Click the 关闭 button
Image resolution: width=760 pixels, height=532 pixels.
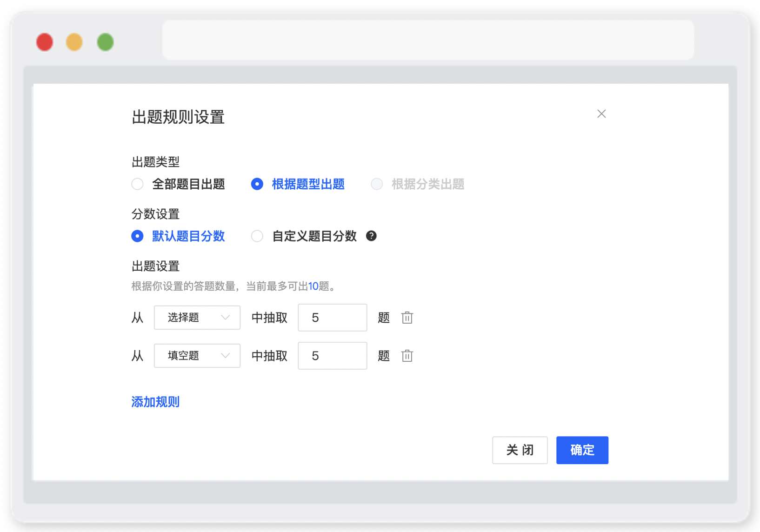pos(520,450)
